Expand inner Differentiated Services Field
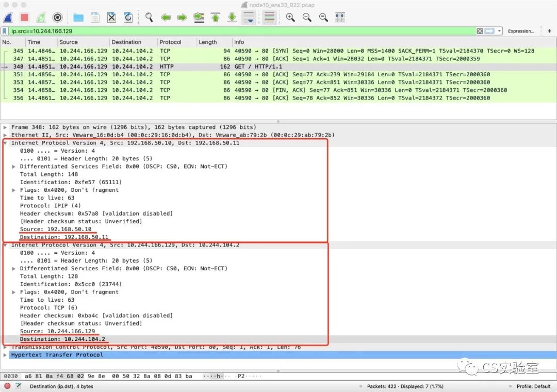The image size is (557, 392). pos(13,268)
